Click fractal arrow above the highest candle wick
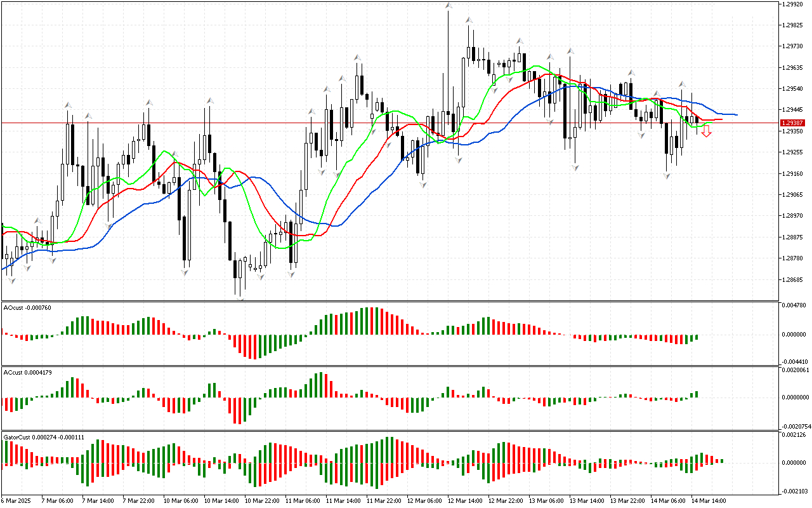Viewport: 812px width, 508px height. 449,6
